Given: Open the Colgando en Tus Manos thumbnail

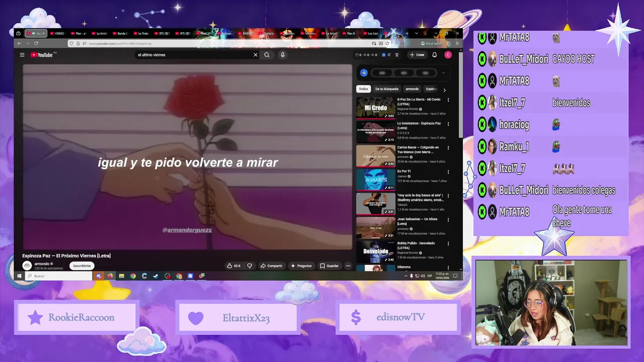Looking at the screenshot, I should pos(376,155).
